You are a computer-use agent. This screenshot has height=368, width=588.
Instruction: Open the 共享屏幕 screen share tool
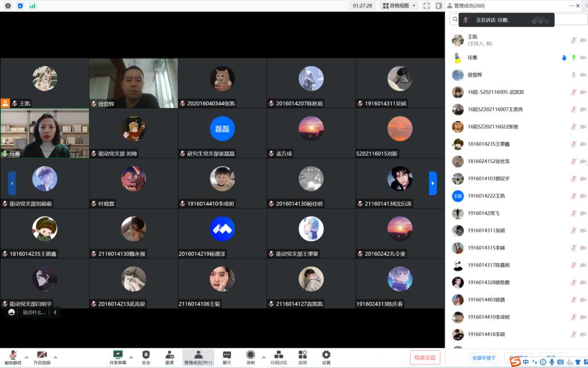click(118, 357)
